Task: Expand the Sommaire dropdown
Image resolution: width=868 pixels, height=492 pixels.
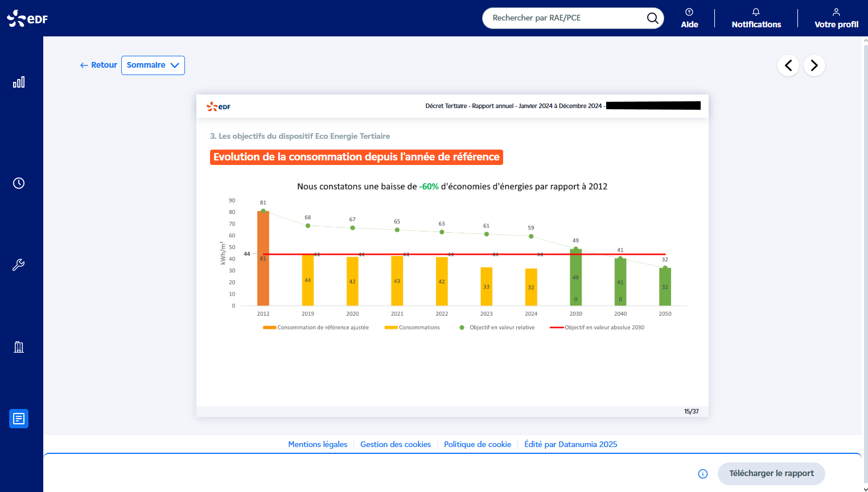Action: coord(153,65)
